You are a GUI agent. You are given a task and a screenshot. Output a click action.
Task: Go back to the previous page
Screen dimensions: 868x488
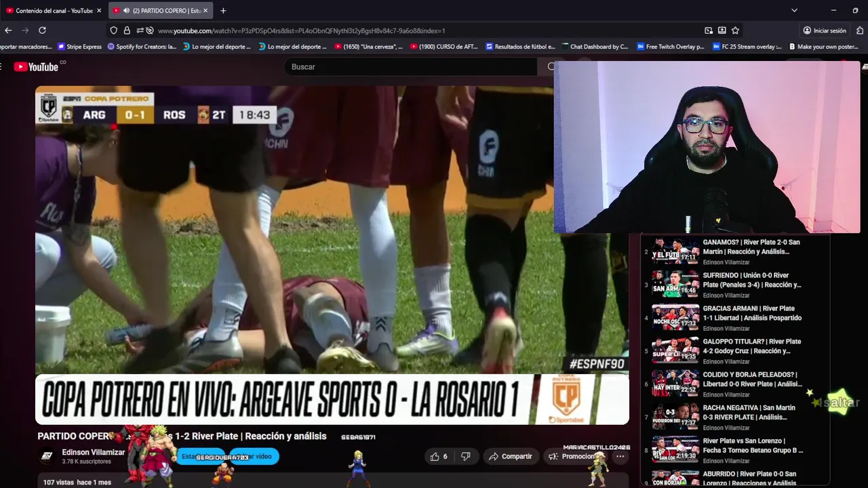pos(8,30)
